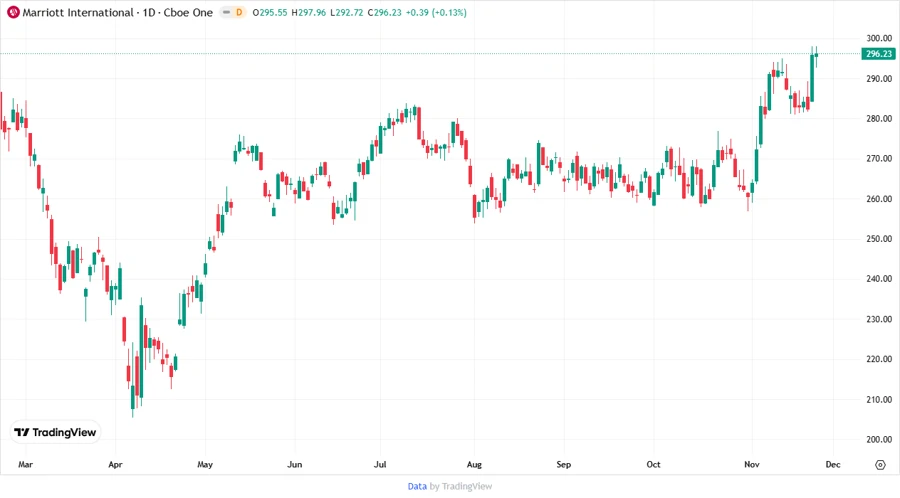The width and height of the screenshot is (900, 498).
Task: Click the 'by TradingView' attribution link
Action: (461, 486)
